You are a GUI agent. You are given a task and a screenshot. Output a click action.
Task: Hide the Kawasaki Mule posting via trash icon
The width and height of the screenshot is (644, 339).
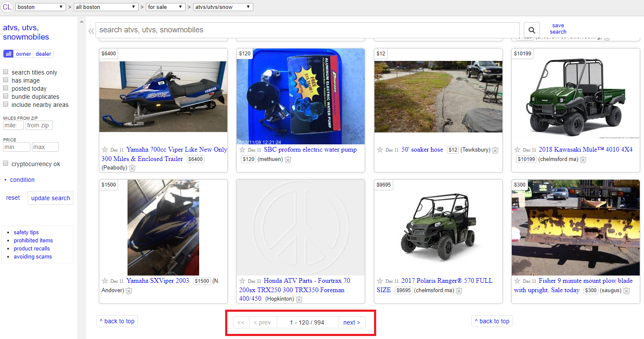(x=583, y=159)
